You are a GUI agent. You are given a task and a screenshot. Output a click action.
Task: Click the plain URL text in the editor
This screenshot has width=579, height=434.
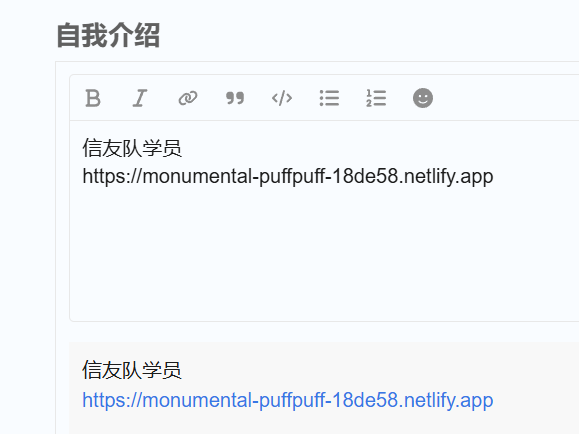point(288,176)
